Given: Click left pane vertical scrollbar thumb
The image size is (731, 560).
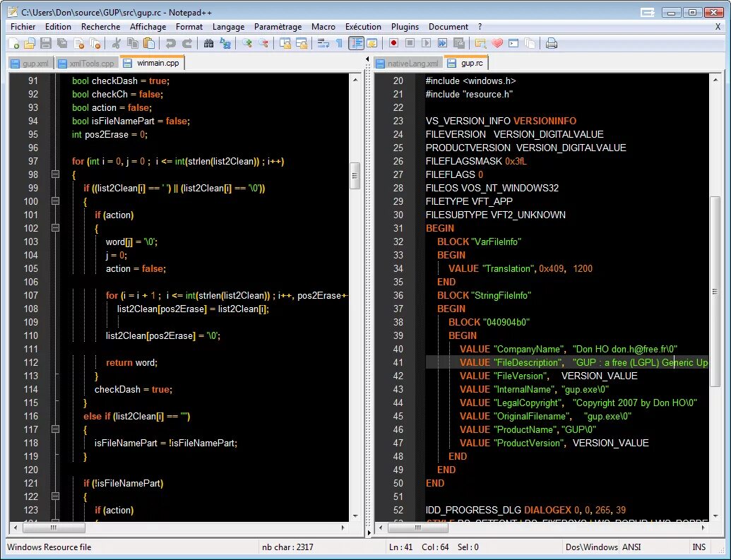Looking at the screenshot, I should coord(355,176).
